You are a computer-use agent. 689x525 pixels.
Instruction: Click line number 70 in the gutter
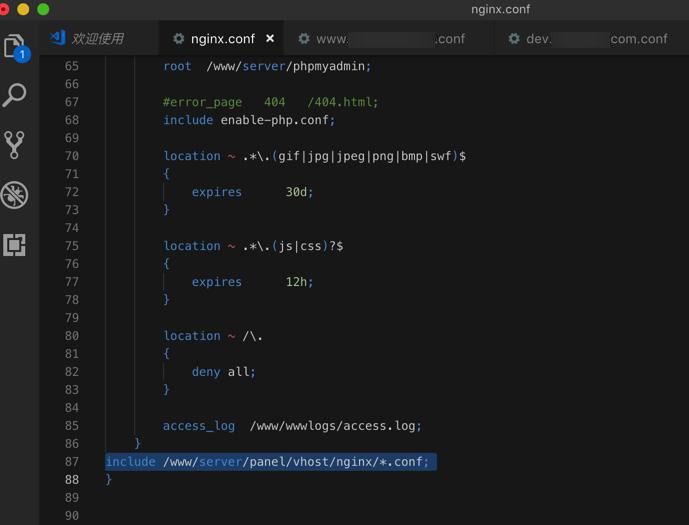pos(72,156)
